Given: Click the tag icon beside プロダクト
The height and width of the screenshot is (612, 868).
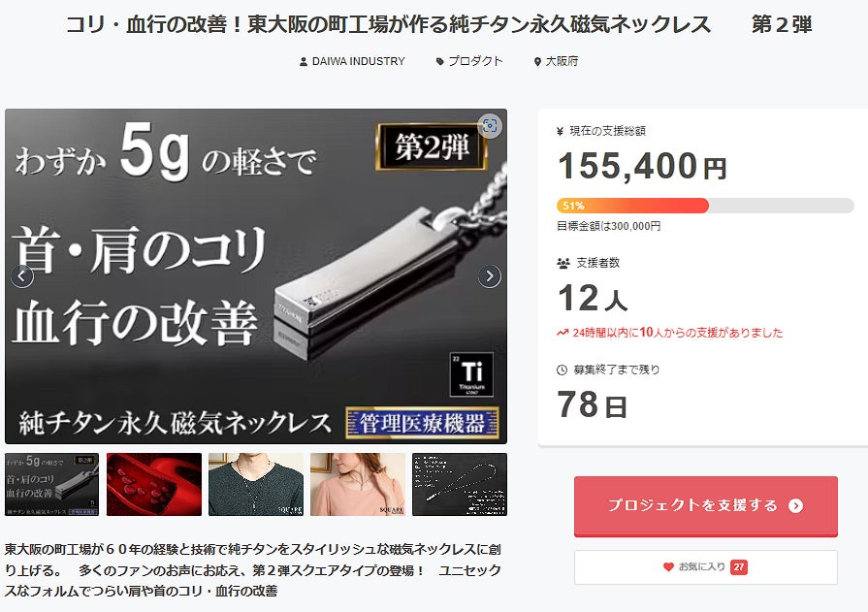Looking at the screenshot, I should pos(440,61).
